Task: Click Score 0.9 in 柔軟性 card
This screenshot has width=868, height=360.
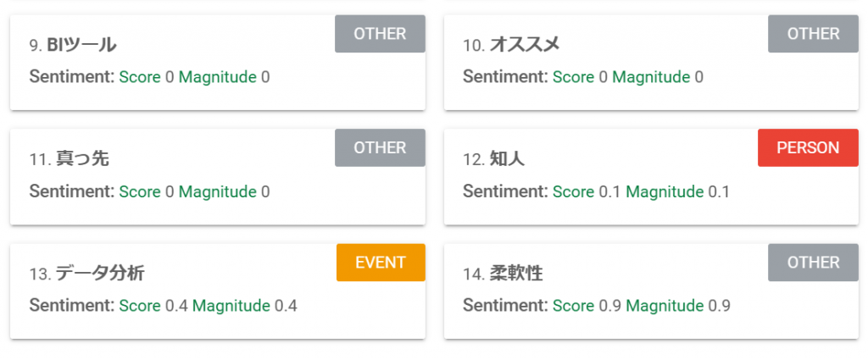Action: (587, 305)
